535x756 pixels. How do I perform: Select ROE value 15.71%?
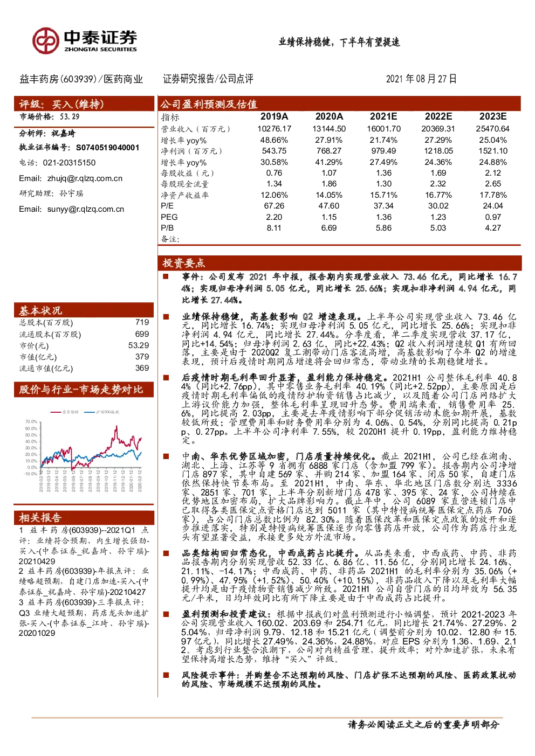[x=383, y=195]
